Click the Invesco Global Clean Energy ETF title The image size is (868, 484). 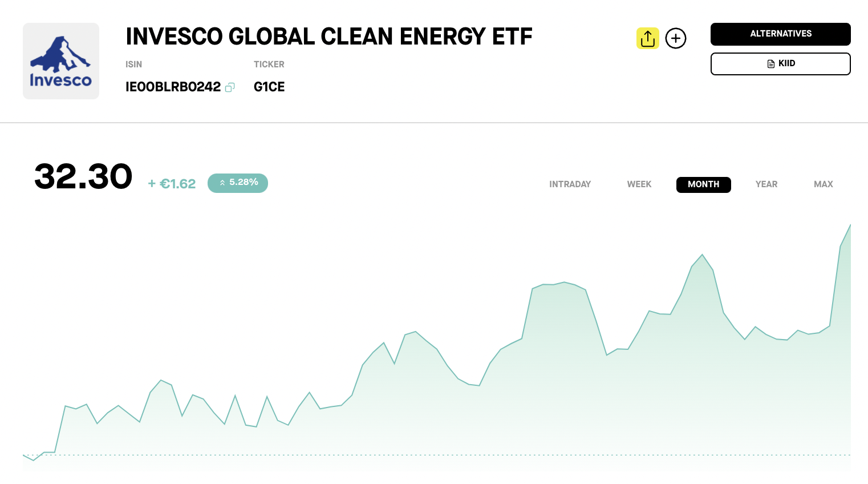[329, 37]
